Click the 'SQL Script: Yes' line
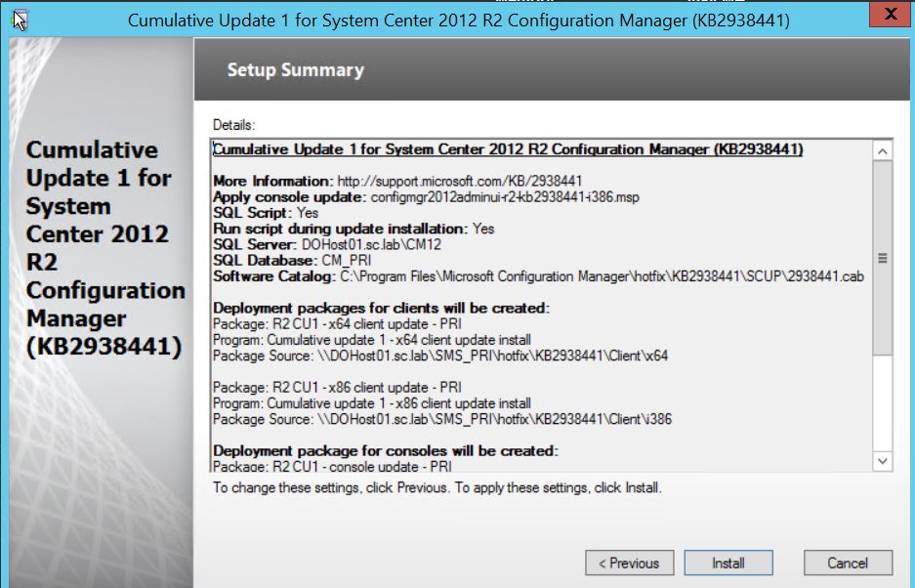 266,213
